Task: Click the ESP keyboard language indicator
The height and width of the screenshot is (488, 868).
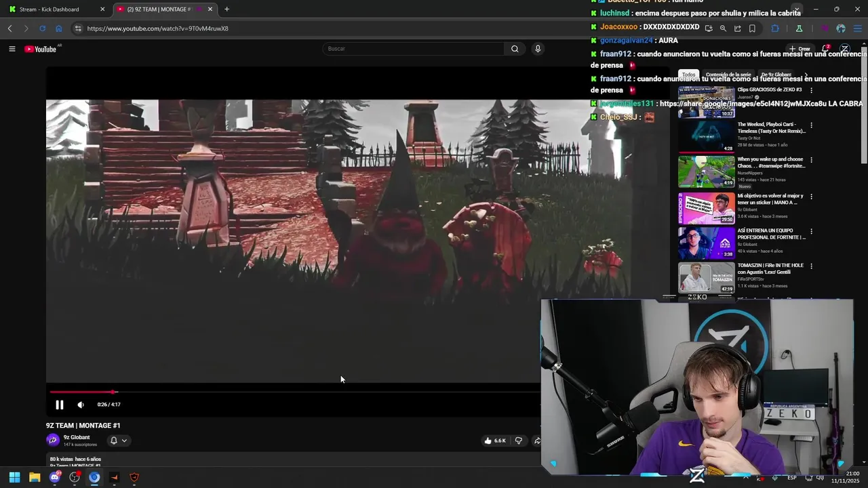Action: coord(791,478)
